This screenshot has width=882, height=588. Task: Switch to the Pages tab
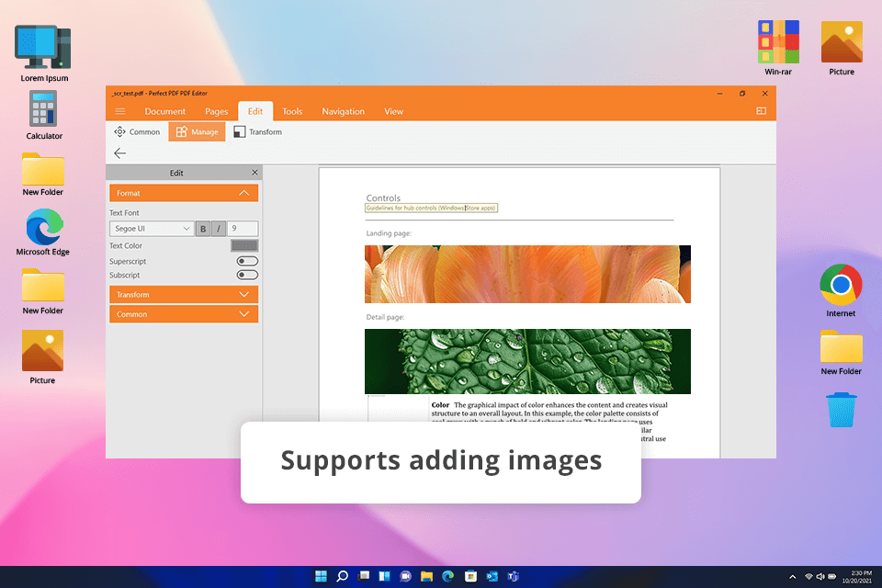(x=217, y=111)
